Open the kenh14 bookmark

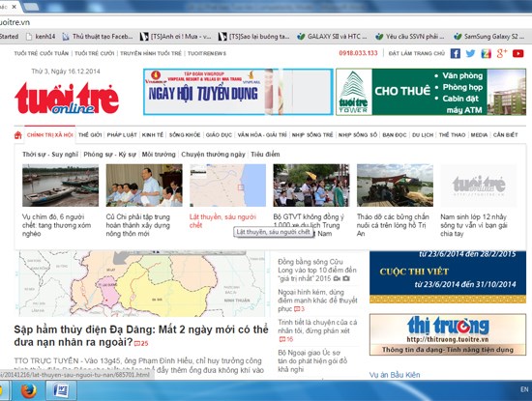coord(41,37)
